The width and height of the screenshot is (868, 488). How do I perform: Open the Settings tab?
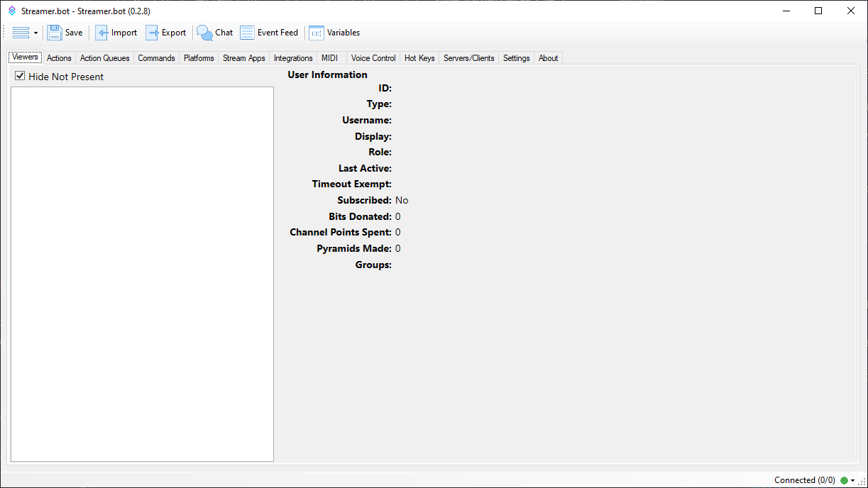[516, 58]
